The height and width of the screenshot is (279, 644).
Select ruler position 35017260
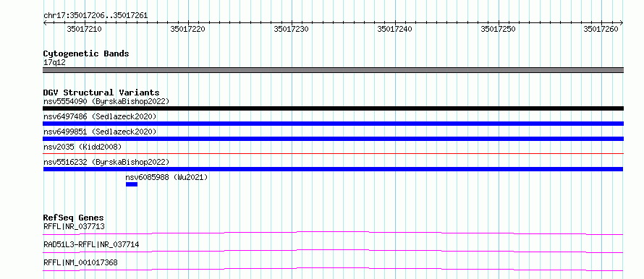[x=601, y=29]
